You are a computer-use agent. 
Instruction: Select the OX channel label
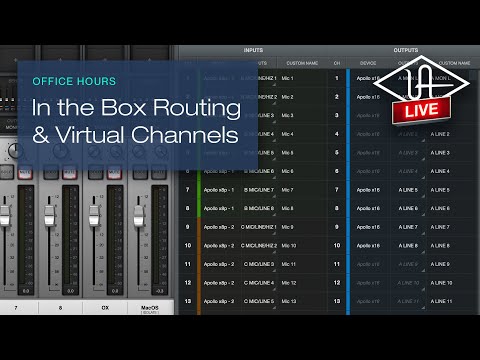[105, 308]
